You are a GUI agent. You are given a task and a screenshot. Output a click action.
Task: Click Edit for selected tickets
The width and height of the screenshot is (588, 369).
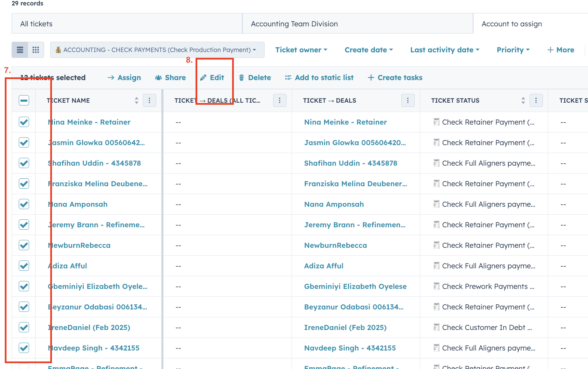pos(212,78)
